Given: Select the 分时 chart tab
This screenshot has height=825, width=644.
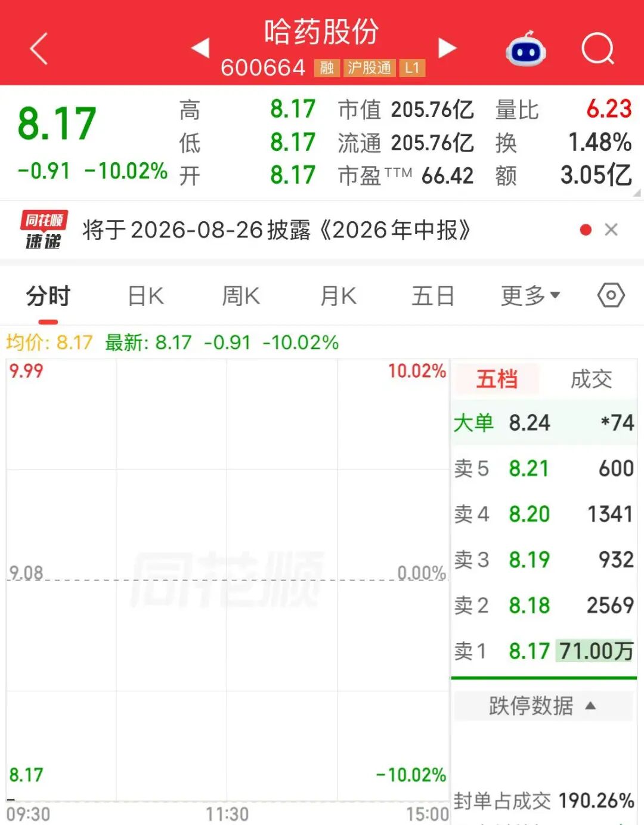Looking at the screenshot, I should pyautogui.click(x=48, y=296).
